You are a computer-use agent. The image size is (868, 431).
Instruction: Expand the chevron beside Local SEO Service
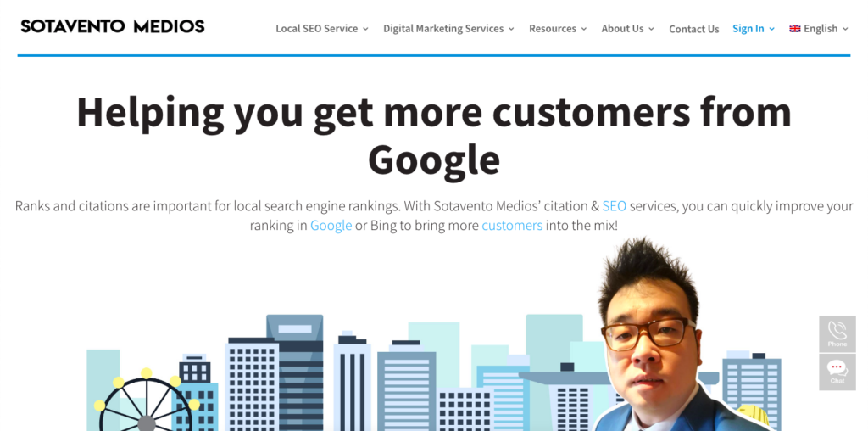tap(365, 29)
